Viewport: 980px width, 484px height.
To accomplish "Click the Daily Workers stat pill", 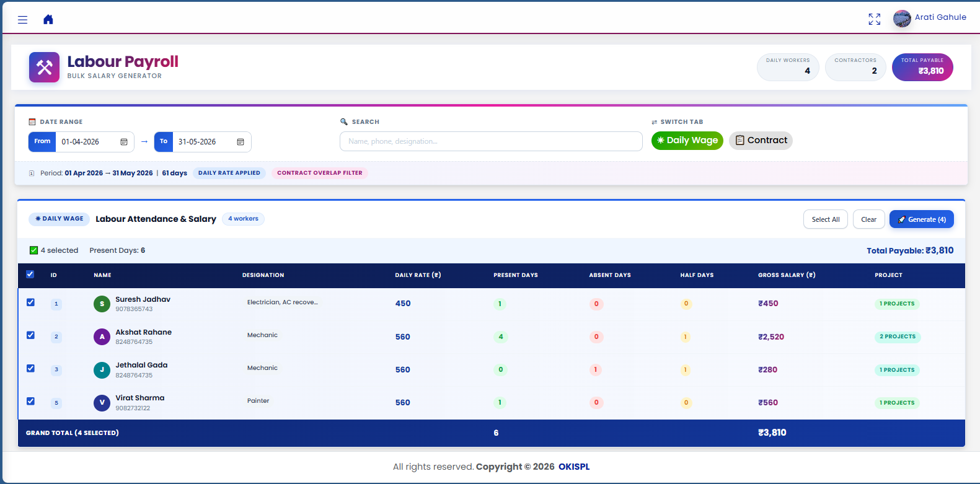I will click(x=788, y=67).
